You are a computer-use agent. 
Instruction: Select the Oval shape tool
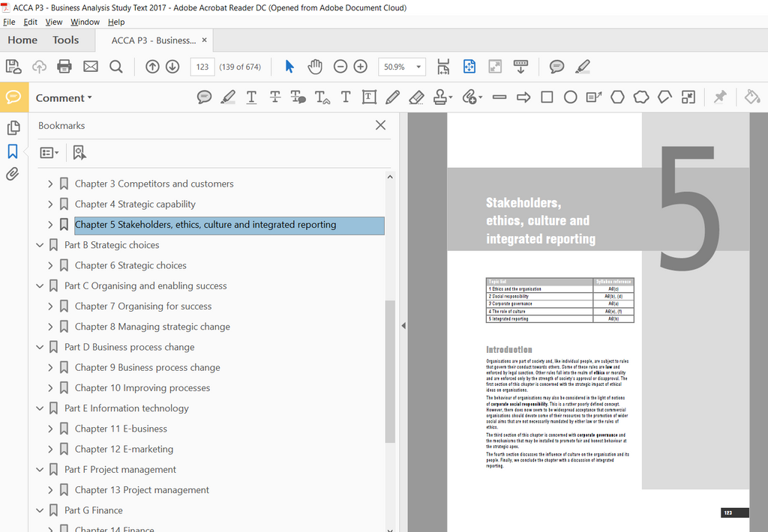tap(571, 97)
